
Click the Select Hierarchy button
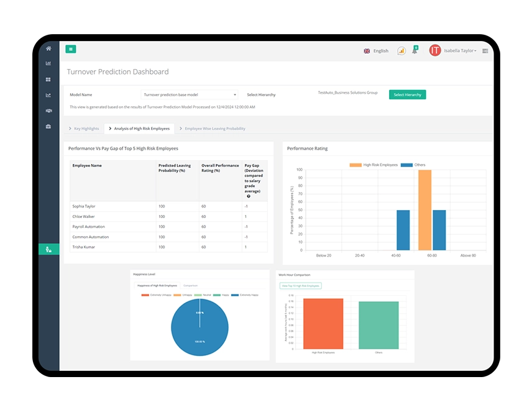[407, 94]
